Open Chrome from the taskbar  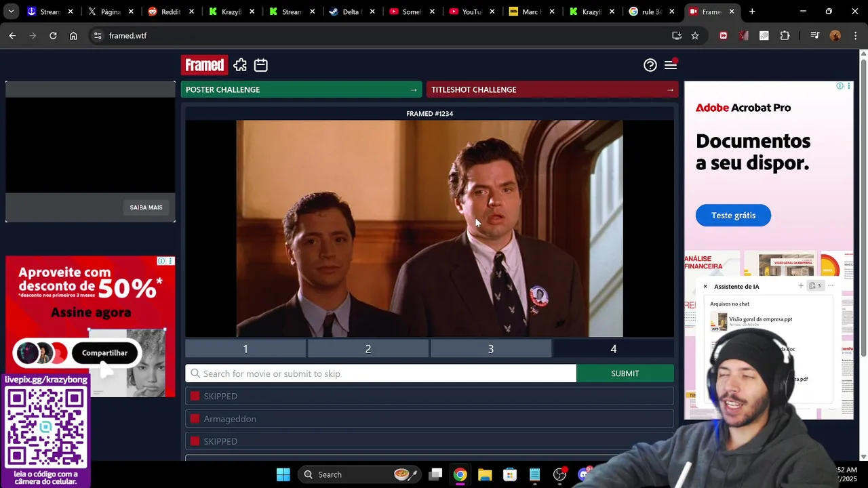[x=460, y=474]
